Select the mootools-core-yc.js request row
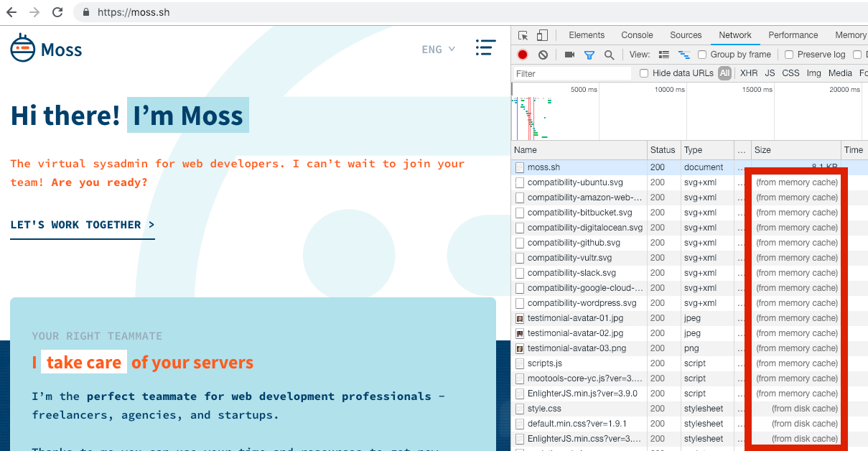 click(689, 378)
